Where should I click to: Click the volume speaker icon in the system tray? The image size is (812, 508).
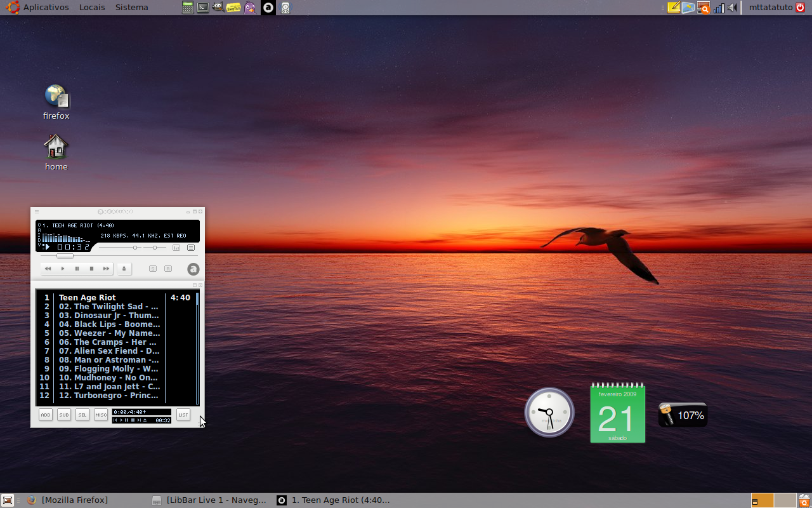tap(732, 8)
